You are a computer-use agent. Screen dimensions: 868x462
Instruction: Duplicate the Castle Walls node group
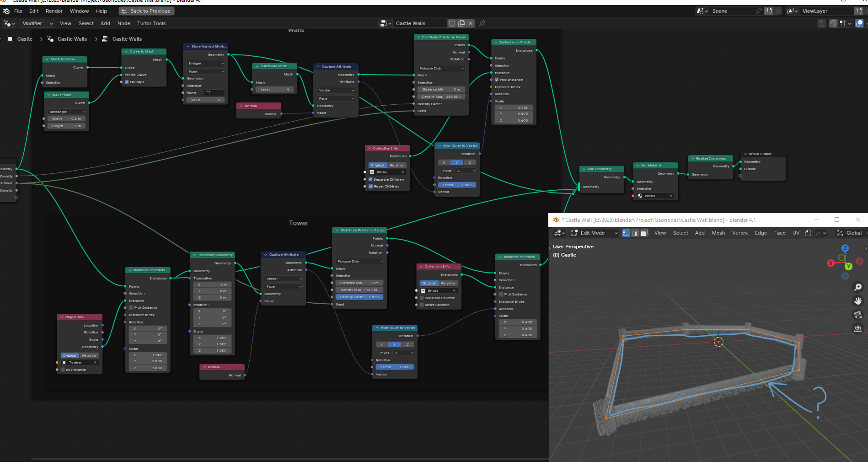tap(461, 23)
